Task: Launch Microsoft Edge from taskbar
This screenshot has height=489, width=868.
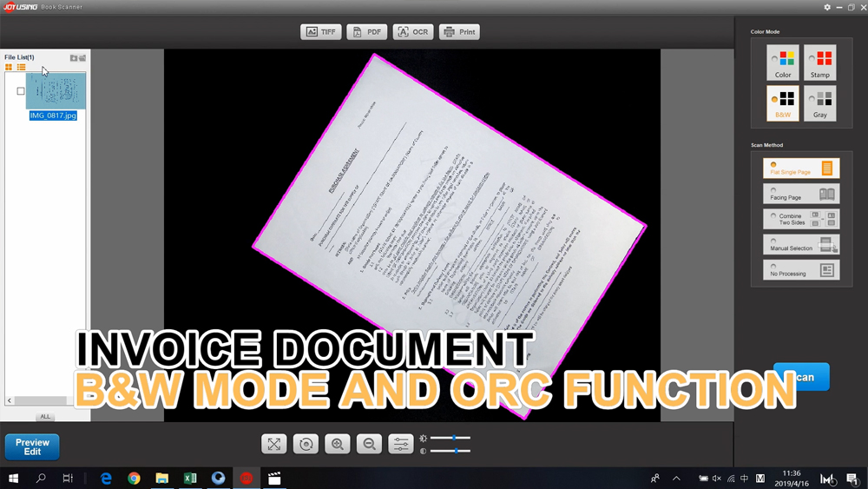Action: point(106,478)
